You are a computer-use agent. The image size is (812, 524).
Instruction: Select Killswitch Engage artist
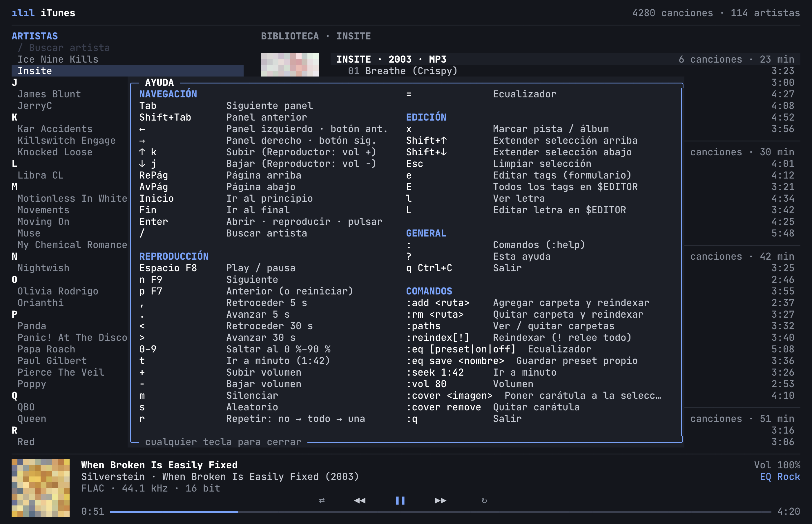click(67, 141)
